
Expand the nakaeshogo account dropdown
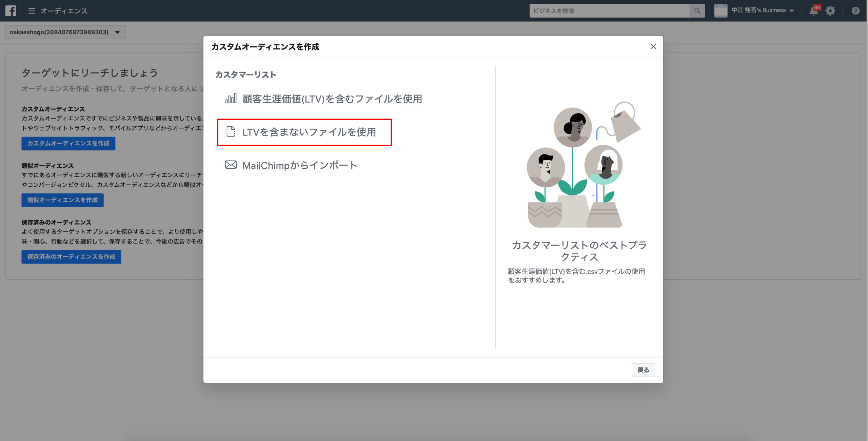pyautogui.click(x=65, y=32)
